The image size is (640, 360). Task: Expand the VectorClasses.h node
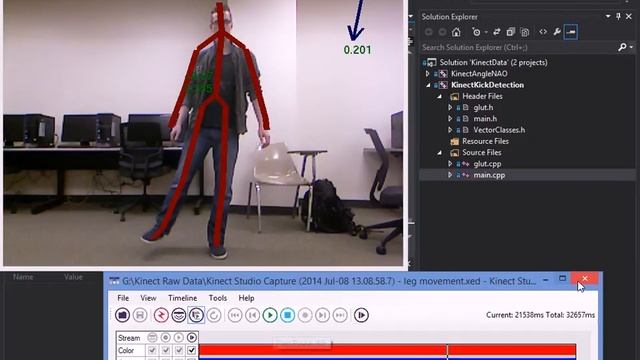(x=450, y=130)
